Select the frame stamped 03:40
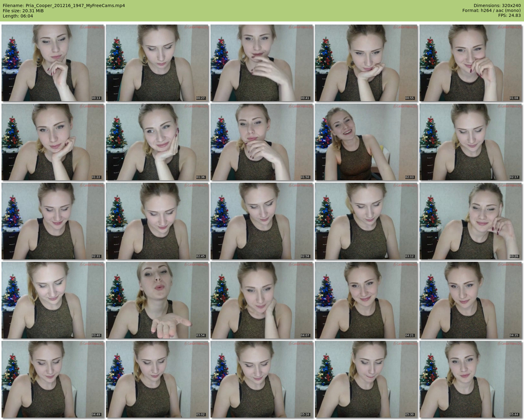The height and width of the screenshot is (420, 524). point(53,300)
